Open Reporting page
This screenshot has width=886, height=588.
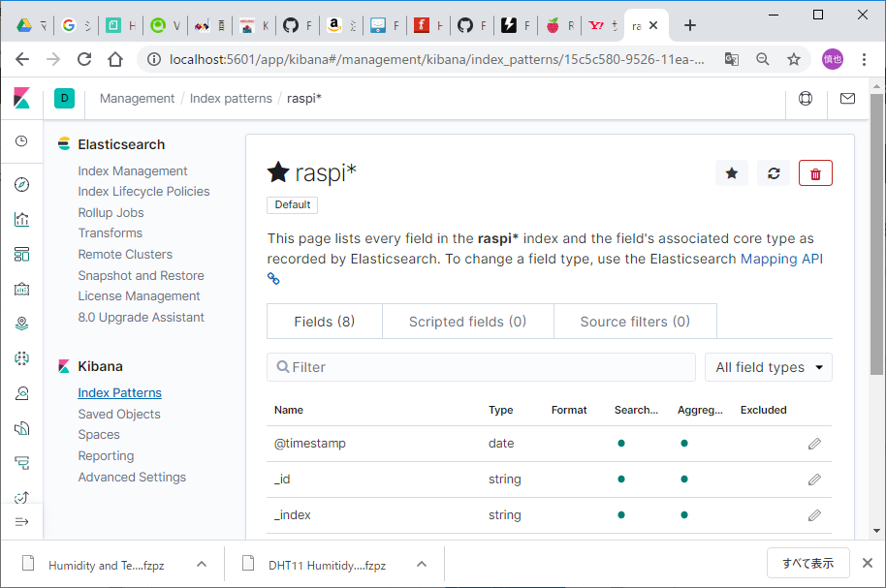(x=107, y=456)
